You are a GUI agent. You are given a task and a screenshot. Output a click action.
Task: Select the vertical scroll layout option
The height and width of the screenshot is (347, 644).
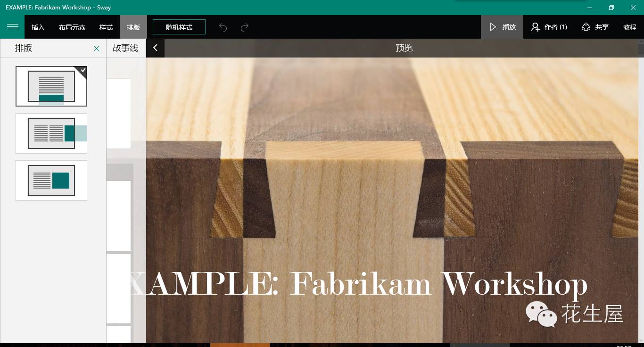(51, 86)
